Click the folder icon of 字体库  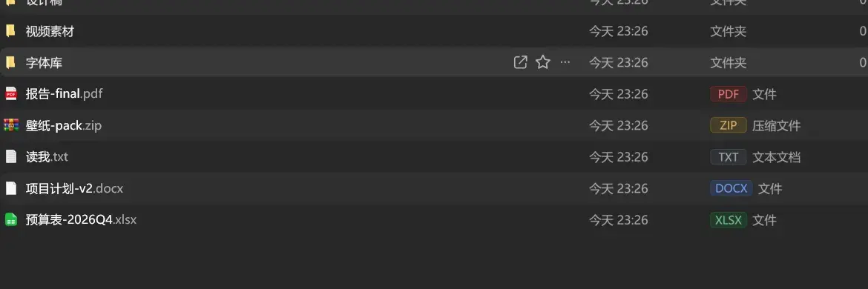(10, 62)
